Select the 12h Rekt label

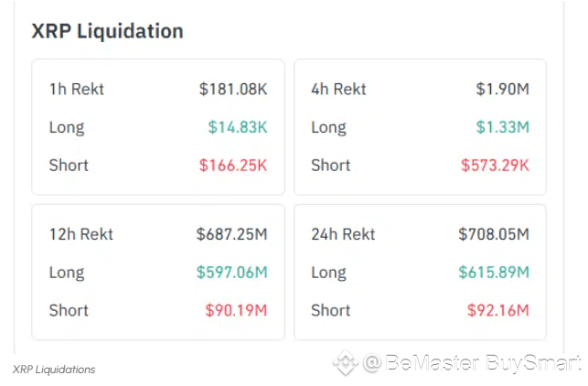(x=81, y=234)
